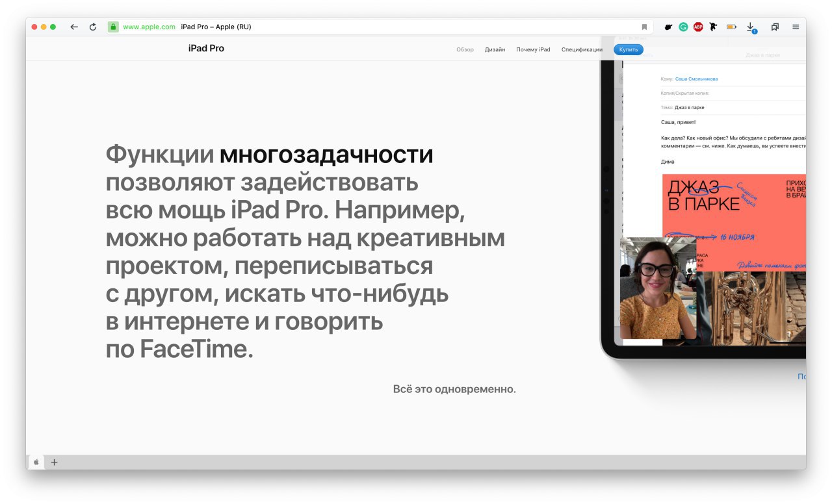The image size is (832, 504).
Task: Close the window with red button
Action: [34, 27]
